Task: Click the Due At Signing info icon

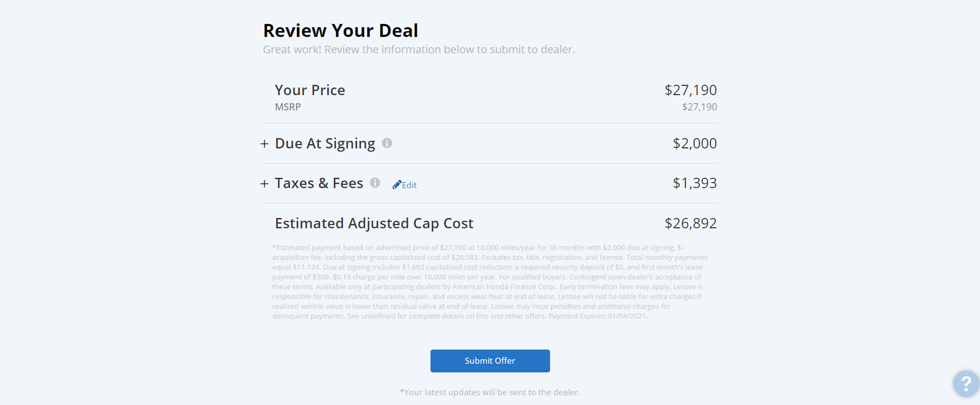Action: [387, 143]
